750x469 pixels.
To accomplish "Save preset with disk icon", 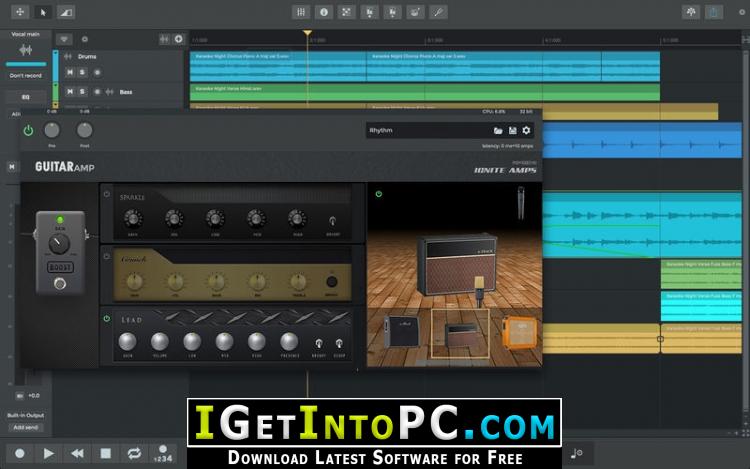I will [x=512, y=131].
